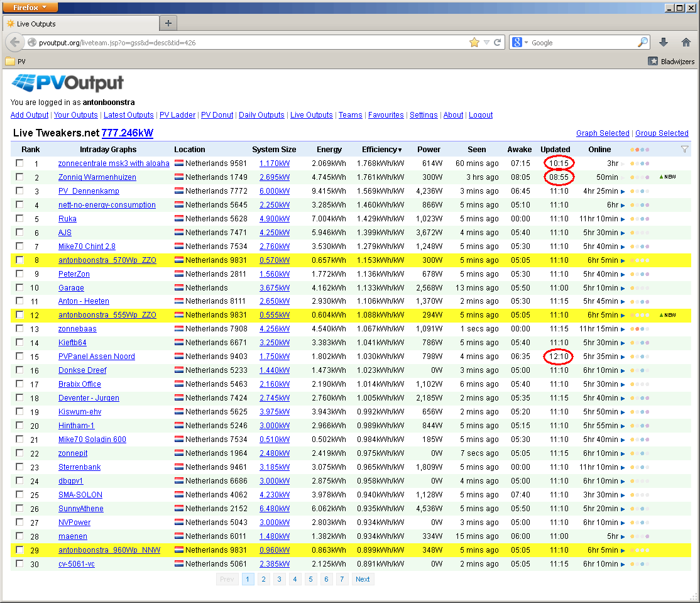Screen dimensions: 700x603
Task: Click the Logout link
Action: click(x=480, y=115)
